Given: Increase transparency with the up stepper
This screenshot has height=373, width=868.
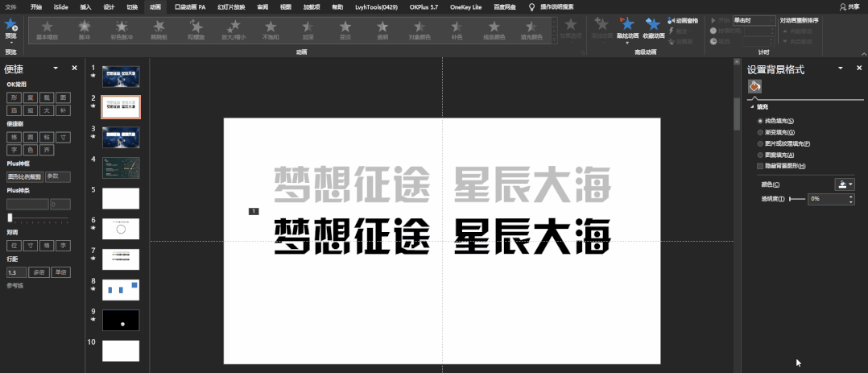Looking at the screenshot, I should point(851,197).
